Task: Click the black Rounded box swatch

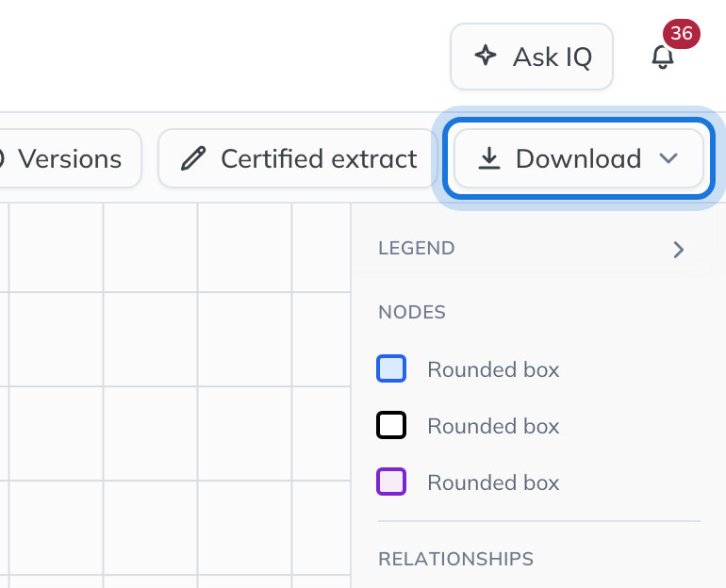Action: [391, 425]
